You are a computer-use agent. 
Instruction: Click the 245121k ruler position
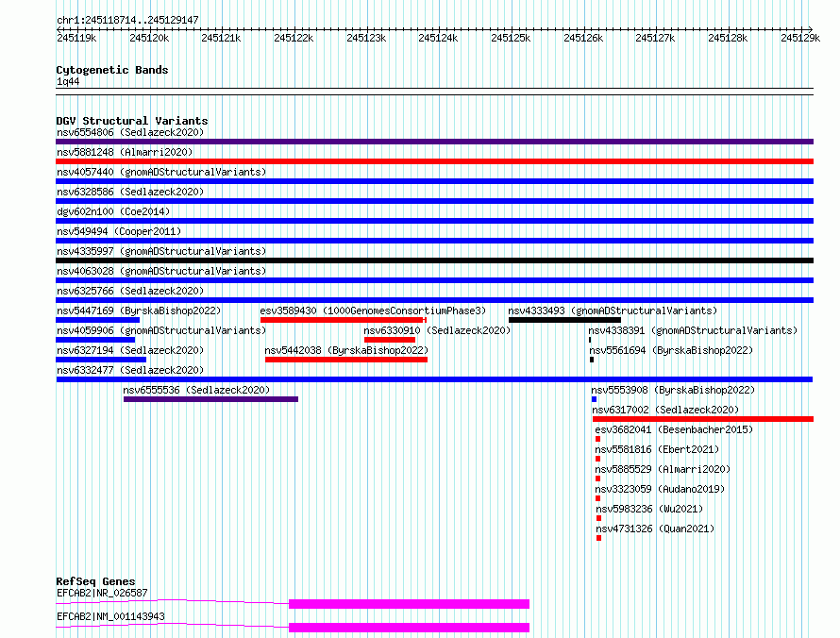(221, 38)
